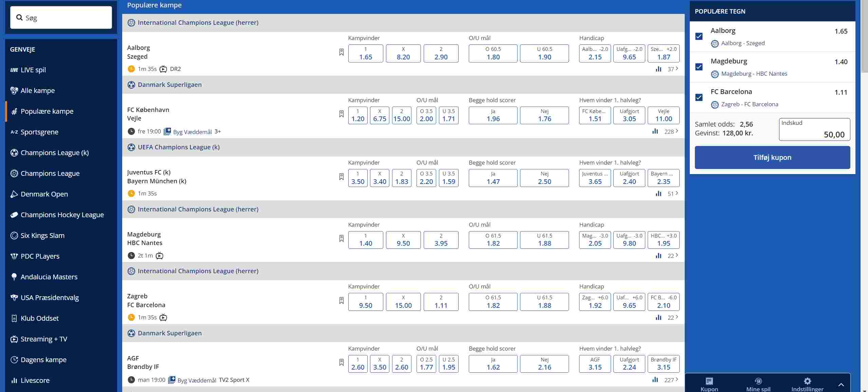Open the stream icon for Aalborg - Szeged

163,69
